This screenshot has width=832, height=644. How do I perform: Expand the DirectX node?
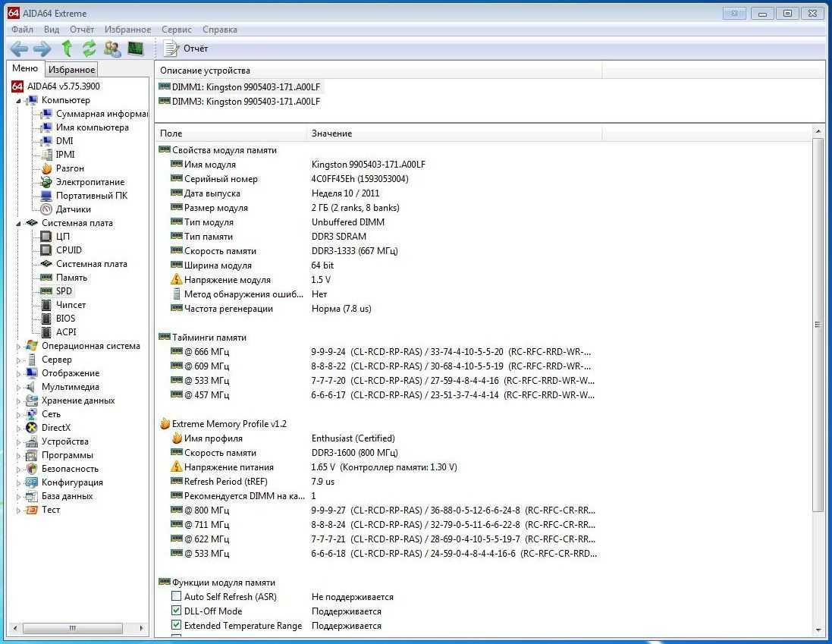pyautogui.click(x=18, y=429)
